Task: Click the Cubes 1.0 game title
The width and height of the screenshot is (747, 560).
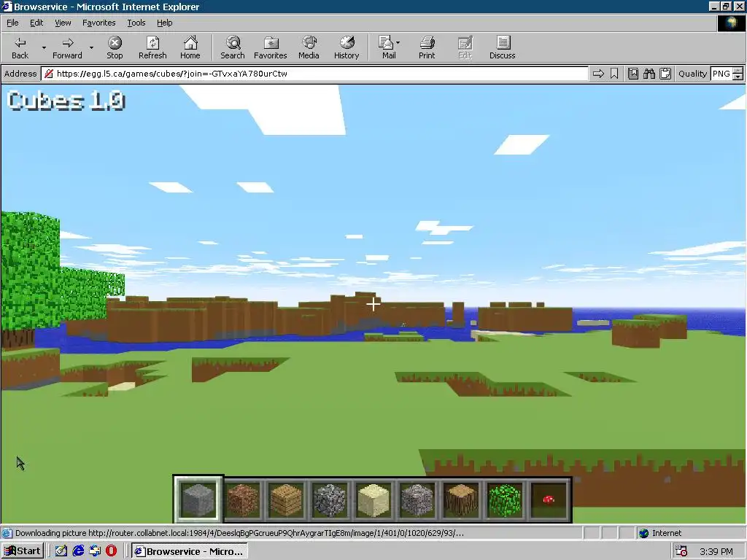Action: (x=66, y=101)
